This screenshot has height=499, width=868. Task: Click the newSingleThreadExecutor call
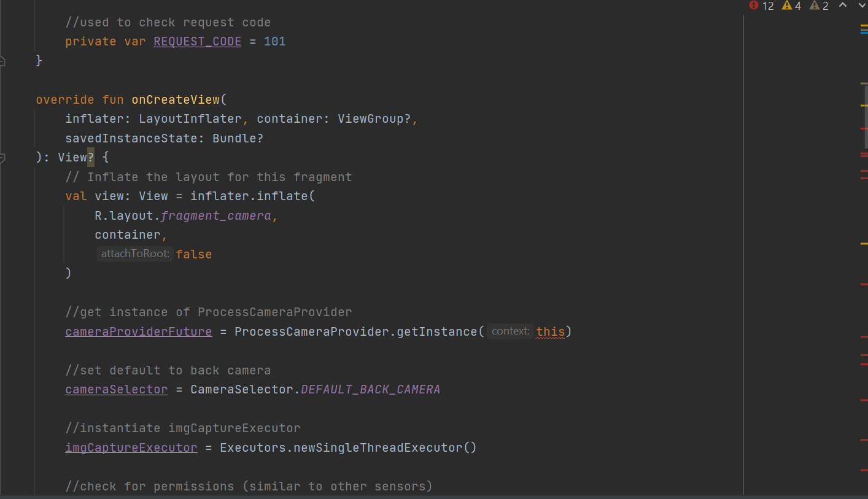pyautogui.click(x=378, y=447)
